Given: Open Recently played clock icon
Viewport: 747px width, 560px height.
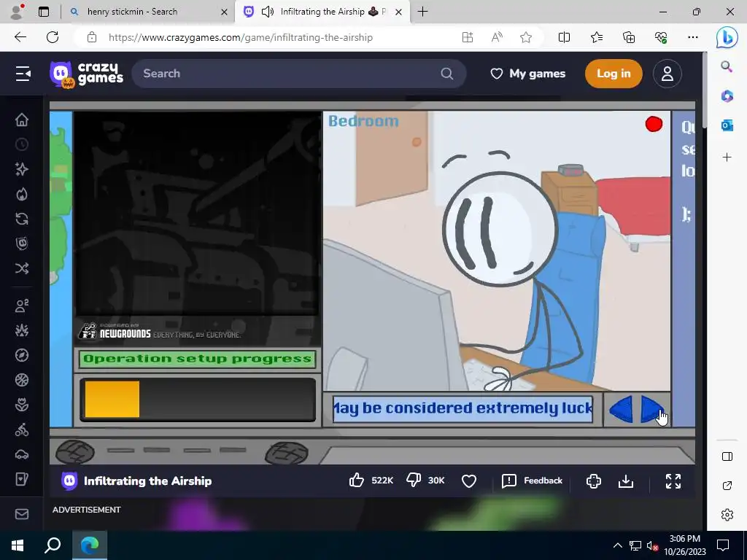Looking at the screenshot, I should 21,144.
